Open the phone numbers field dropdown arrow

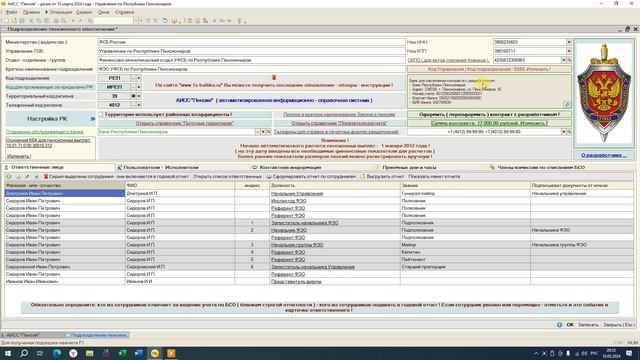564,132
